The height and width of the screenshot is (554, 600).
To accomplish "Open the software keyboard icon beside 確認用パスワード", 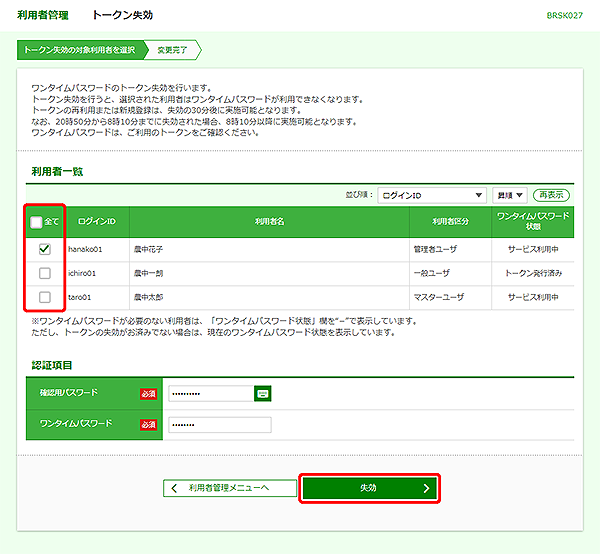I will tap(262, 394).
